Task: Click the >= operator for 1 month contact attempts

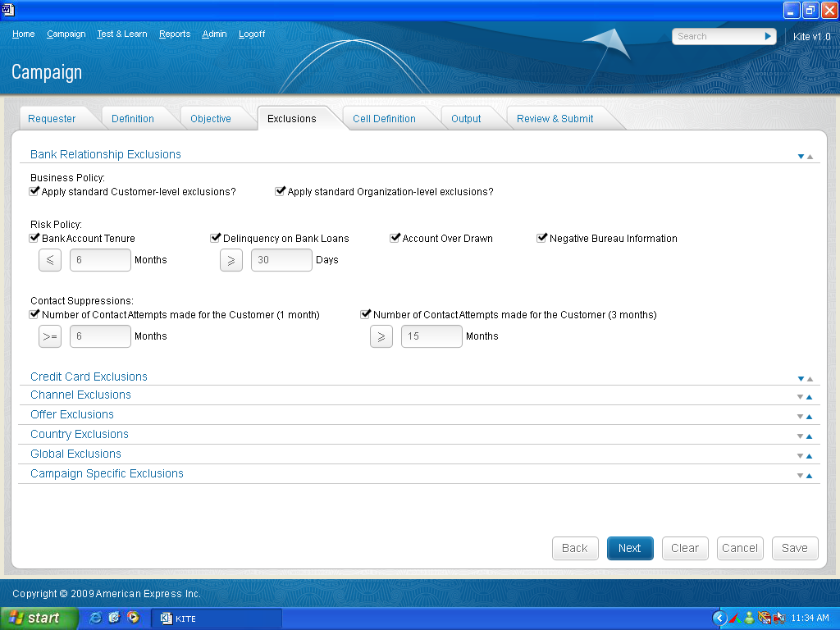Action: click(50, 336)
